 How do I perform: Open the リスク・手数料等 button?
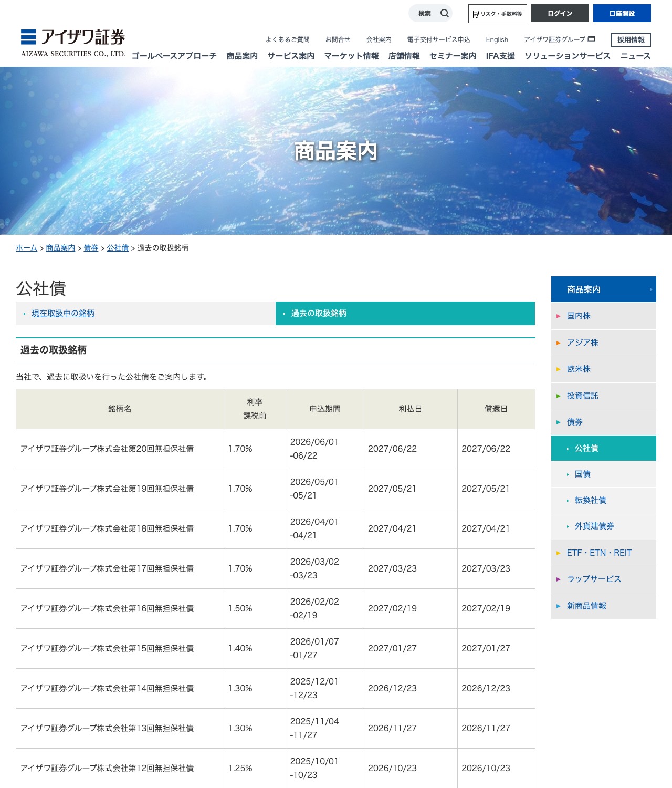[x=498, y=14]
